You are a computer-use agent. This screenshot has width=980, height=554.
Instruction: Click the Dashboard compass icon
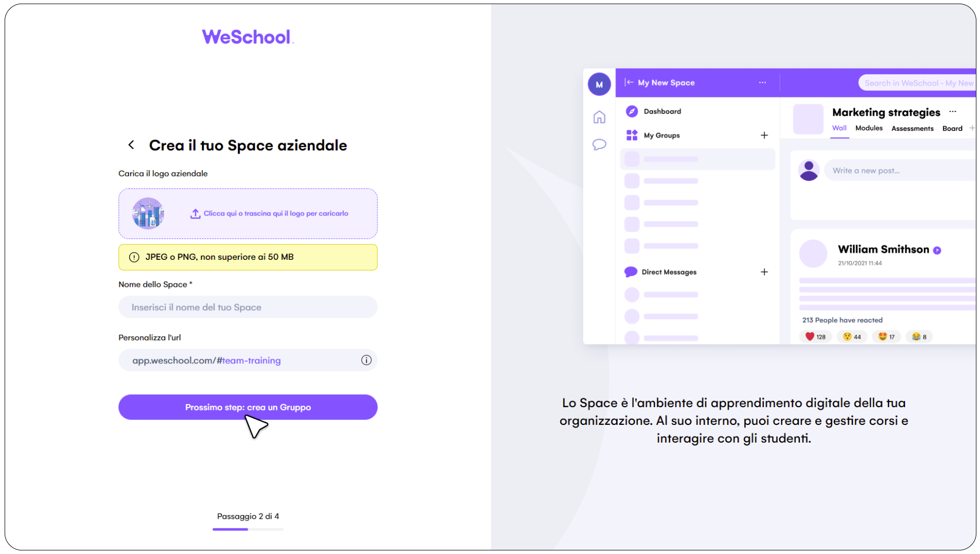(x=632, y=111)
